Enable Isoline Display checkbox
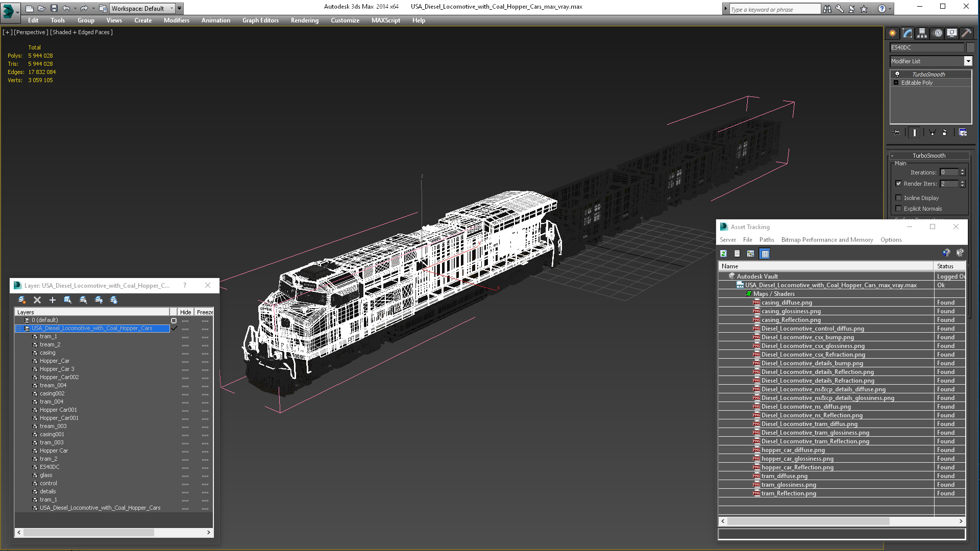Screen dimensions: 980x551 coord(898,198)
